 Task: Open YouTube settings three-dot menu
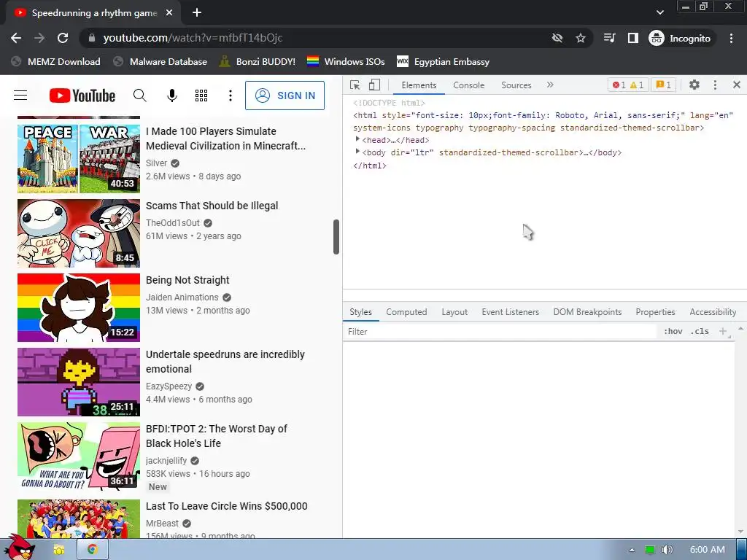230,96
